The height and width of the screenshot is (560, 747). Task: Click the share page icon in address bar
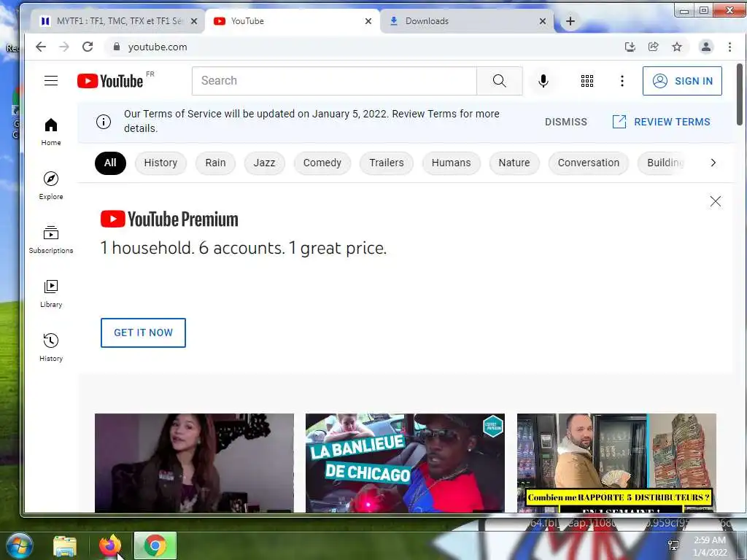pyautogui.click(x=653, y=47)
